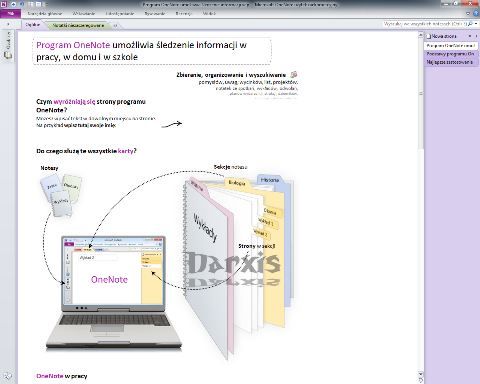
Task: Switch to the Recenzja ribbon tab
Action: (183, 14)
